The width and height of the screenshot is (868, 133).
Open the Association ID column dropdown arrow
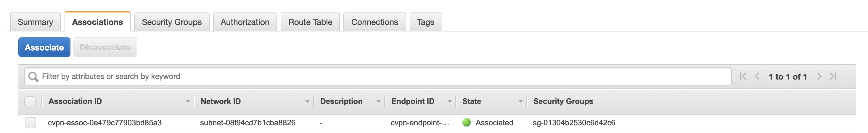coord(188,102)
